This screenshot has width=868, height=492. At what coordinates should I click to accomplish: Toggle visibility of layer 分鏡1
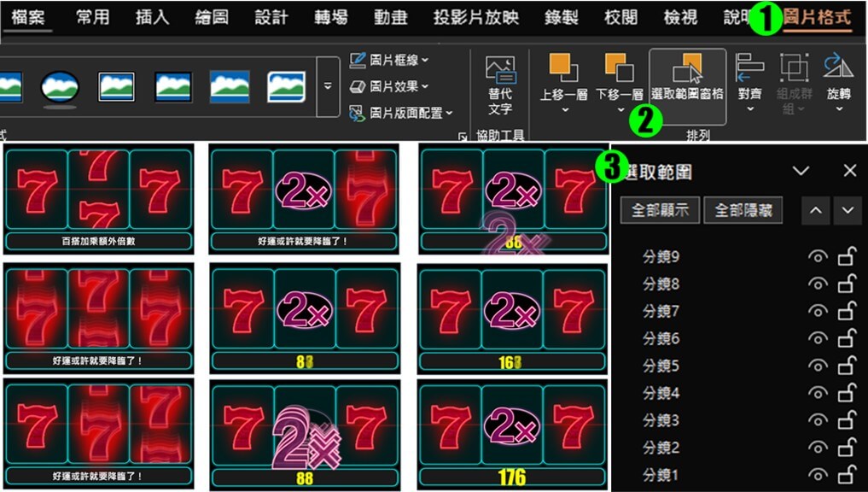click(x=818, y=475)
